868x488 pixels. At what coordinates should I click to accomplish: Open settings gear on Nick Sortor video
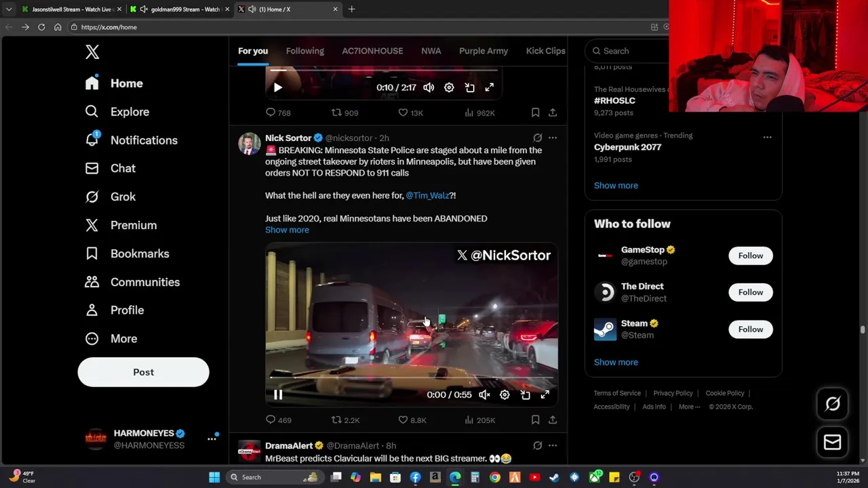click(x=505, y=394)
